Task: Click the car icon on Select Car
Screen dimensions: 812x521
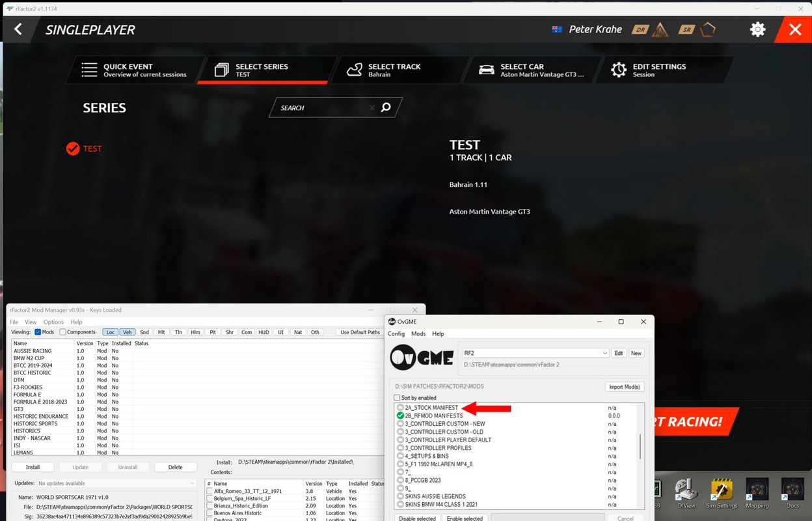Action: click(x=486, y=70)
